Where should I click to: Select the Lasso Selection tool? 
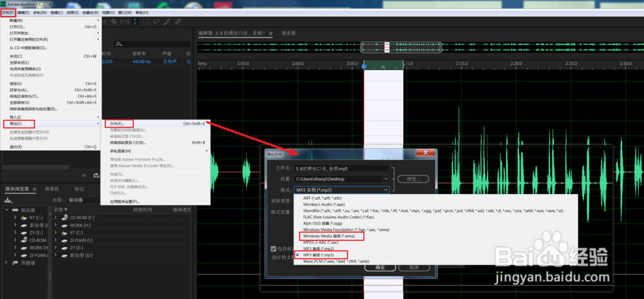click(x=156, y=21)
